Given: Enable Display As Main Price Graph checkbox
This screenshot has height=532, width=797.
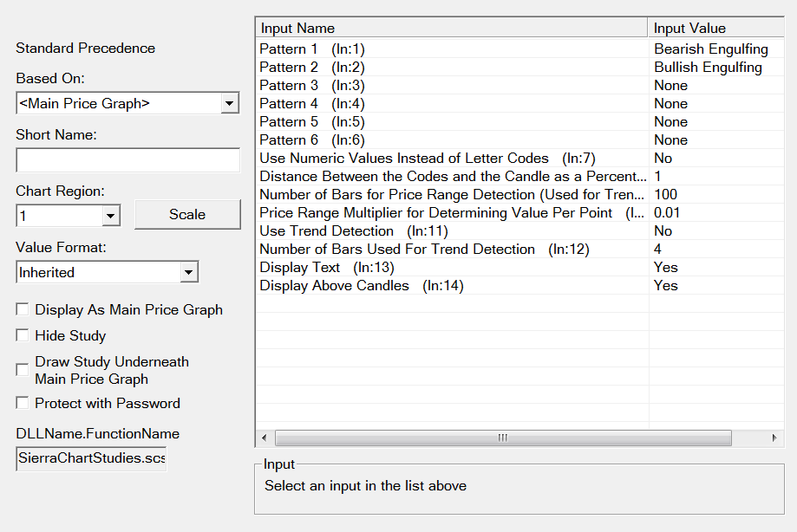Looking at the screenshot, I should tap(23, 309).
